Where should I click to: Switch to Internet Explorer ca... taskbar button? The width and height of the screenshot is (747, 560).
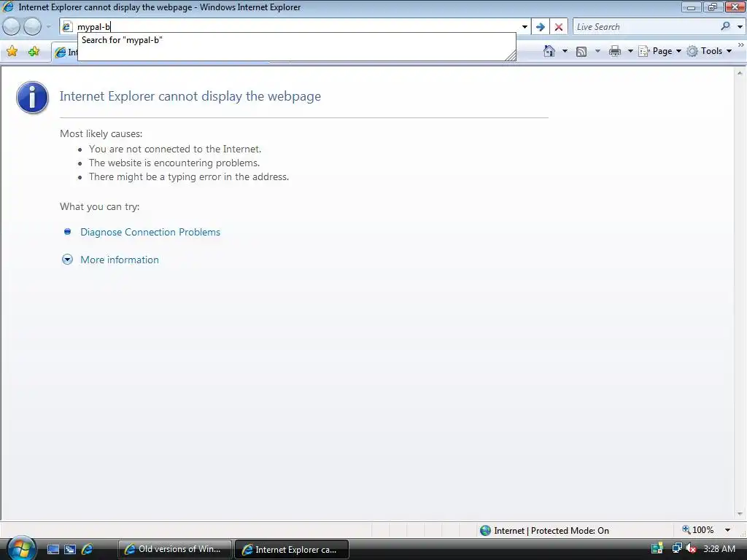coord(292,550)
